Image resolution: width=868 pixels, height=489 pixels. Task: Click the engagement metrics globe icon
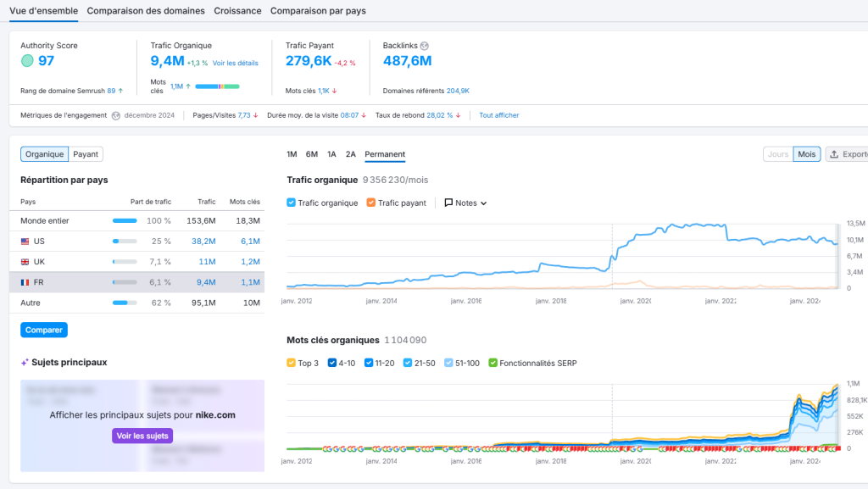coord(115,115)
